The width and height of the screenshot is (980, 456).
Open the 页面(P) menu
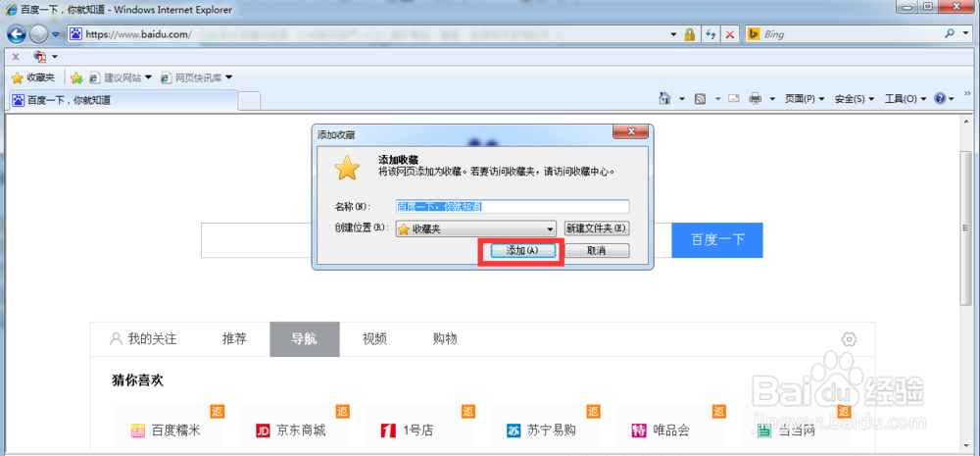(805, 99)
